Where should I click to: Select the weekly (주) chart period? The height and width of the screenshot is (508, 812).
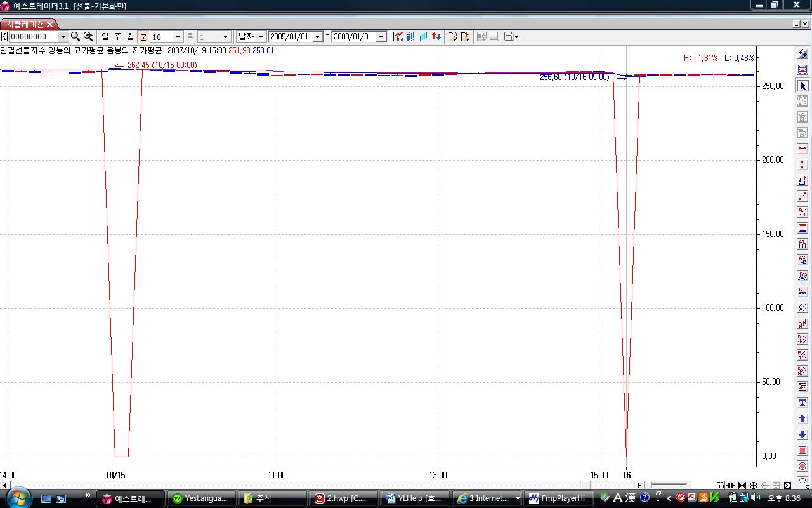click(117, 37)
